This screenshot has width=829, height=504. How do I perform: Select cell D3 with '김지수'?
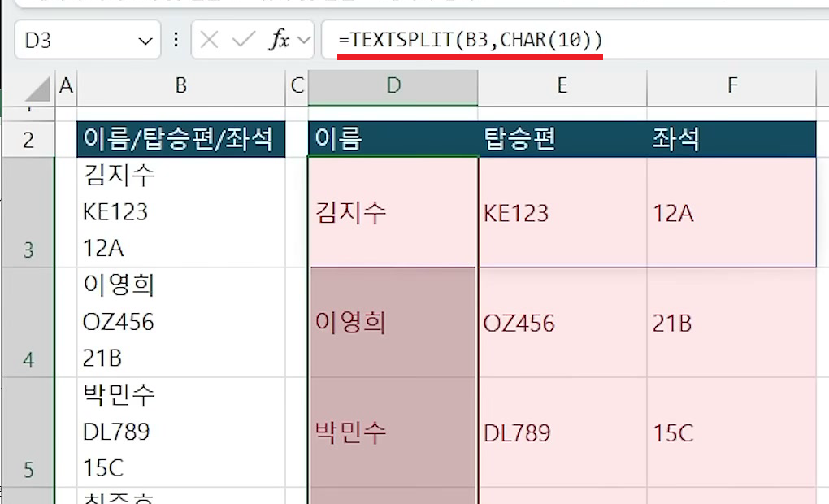pos(393,213)
